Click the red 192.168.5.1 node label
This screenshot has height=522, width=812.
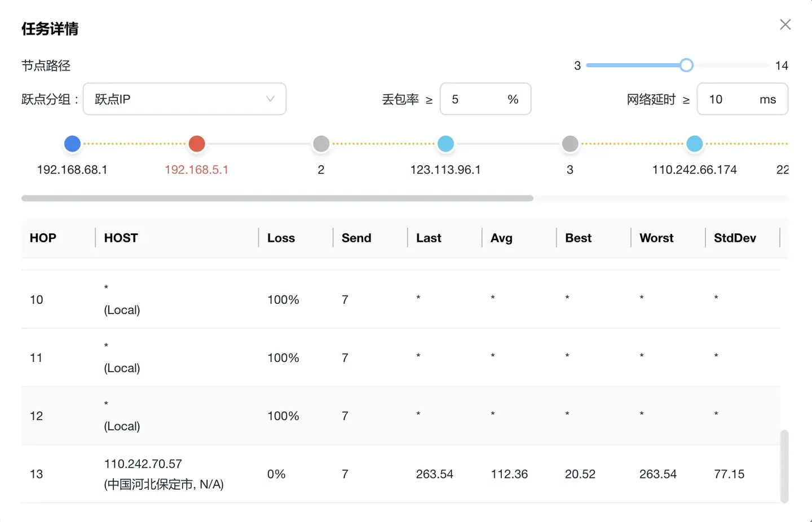coord(196,170)
